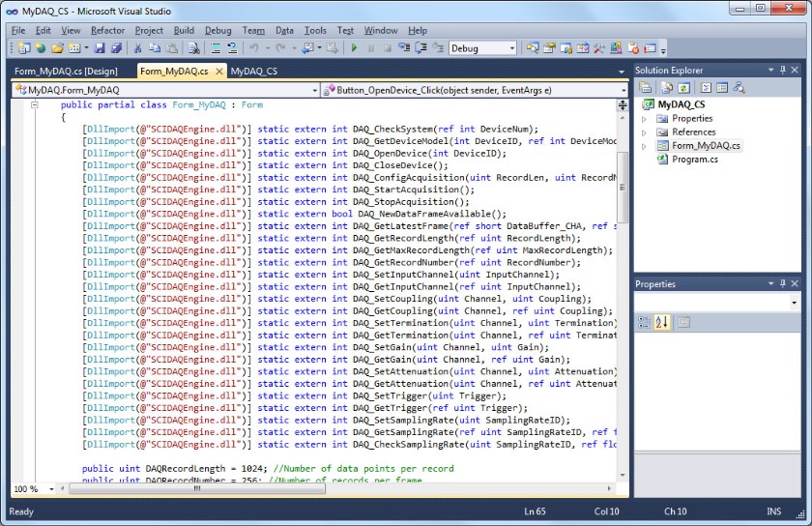Click the Redo arrow icon

pos(280,48)
